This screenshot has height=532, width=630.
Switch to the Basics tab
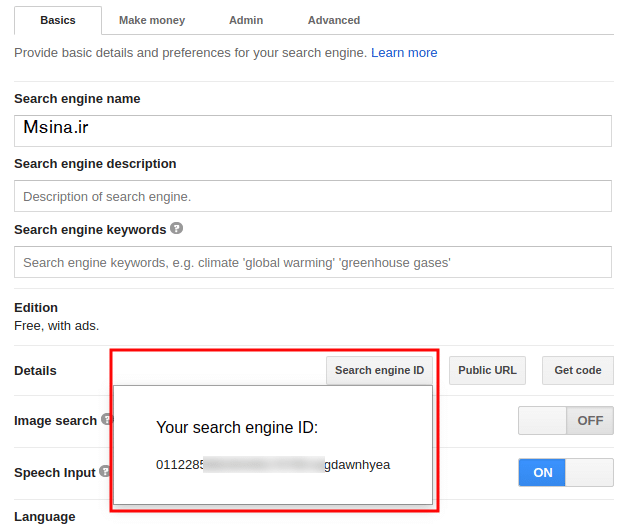(57, 20)
